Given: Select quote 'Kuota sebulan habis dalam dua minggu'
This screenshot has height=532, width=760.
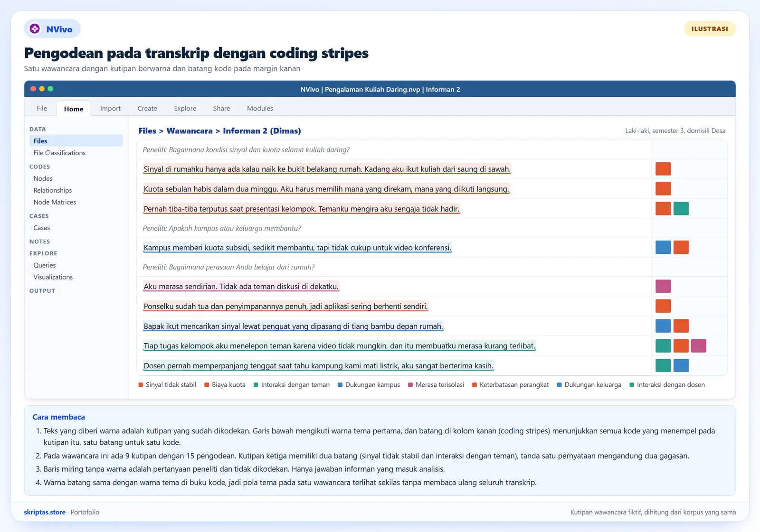Looking at the screenshot, I should click(326, 189).
